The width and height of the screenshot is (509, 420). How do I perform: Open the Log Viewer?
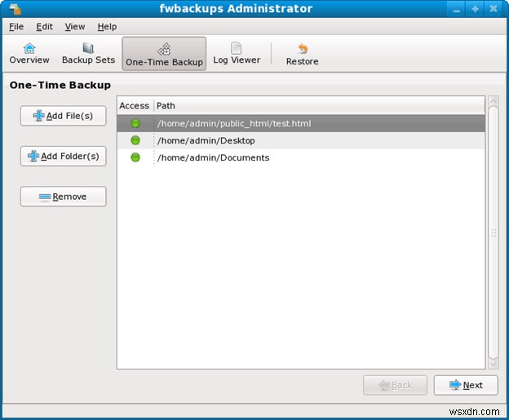click(x=237, y=54)
